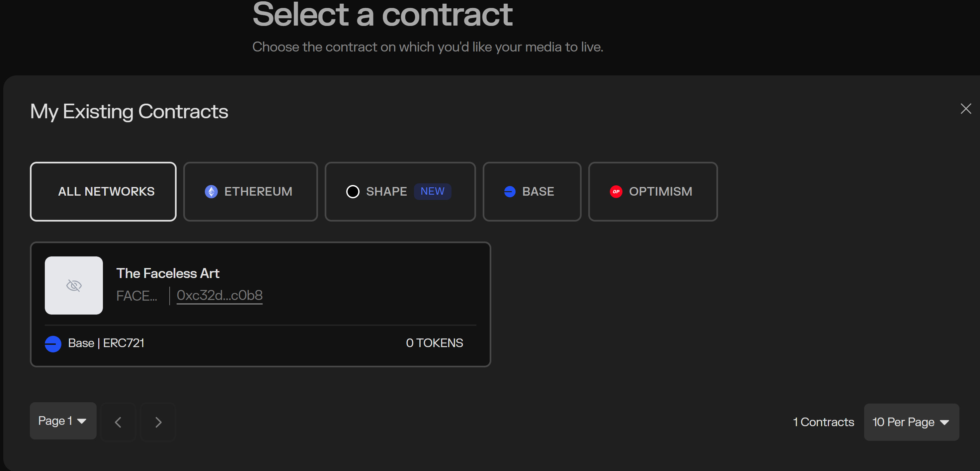The width and height of the screenshot is (980, 471).
Task: Select the All Networks filter tab
Action: click(103, 192)
